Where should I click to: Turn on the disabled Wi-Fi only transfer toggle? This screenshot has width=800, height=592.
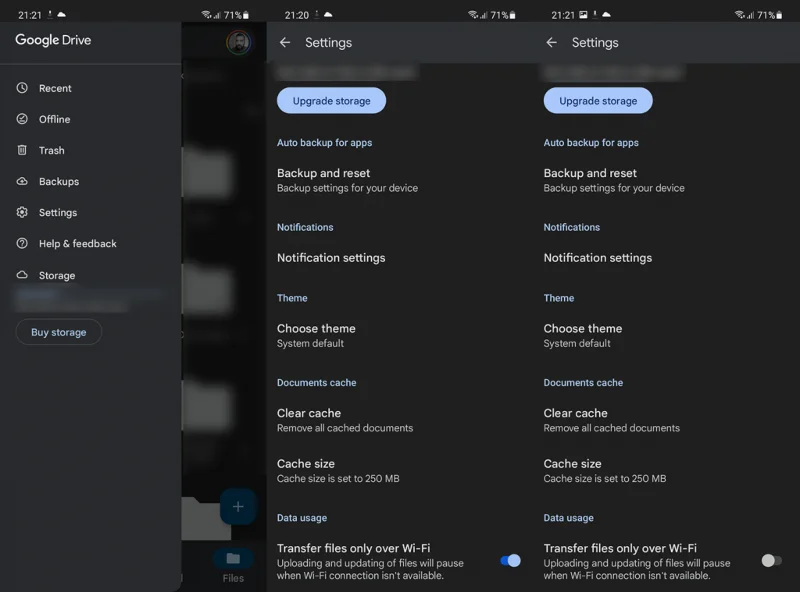pyautogui.click(x=771, y=561)
